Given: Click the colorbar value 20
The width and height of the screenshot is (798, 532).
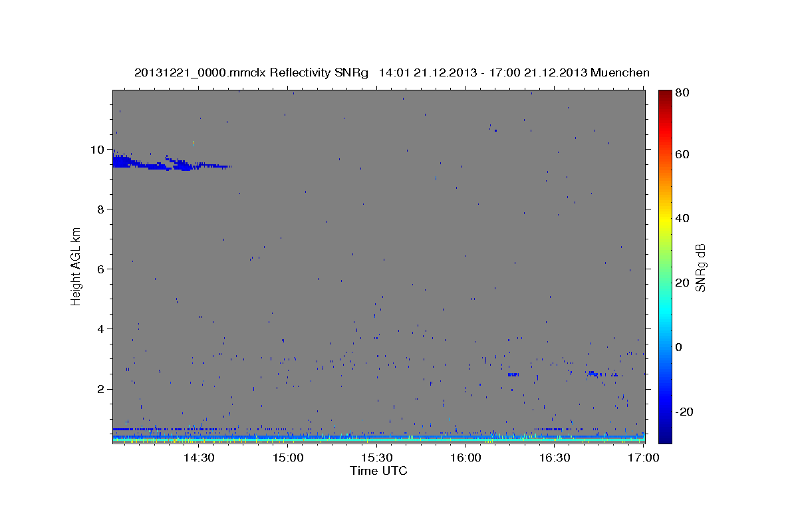Looking at the screenshot, I should 682,283.
